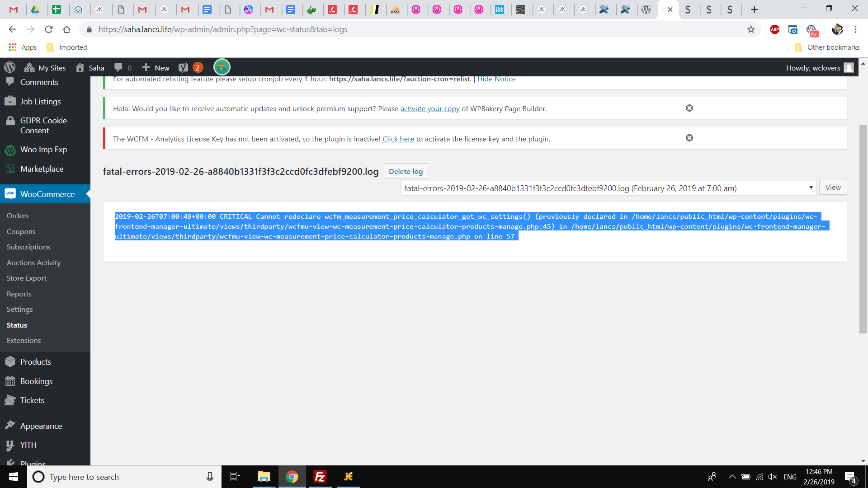Image resolution: width=868 pixels, height=488 pixels.
Task: Open WooCommerce Extensions page
Action: pos(24,341)
